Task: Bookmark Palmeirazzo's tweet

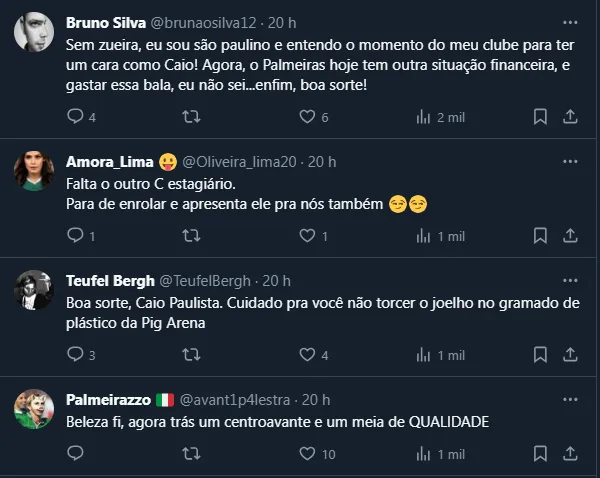Action: click(540, 453)
